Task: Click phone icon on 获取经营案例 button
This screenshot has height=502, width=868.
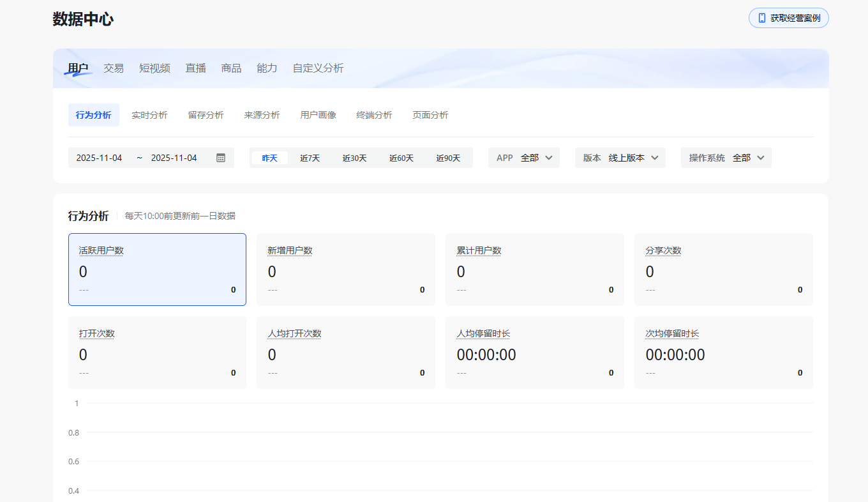Action: click(x=761, y=18)
